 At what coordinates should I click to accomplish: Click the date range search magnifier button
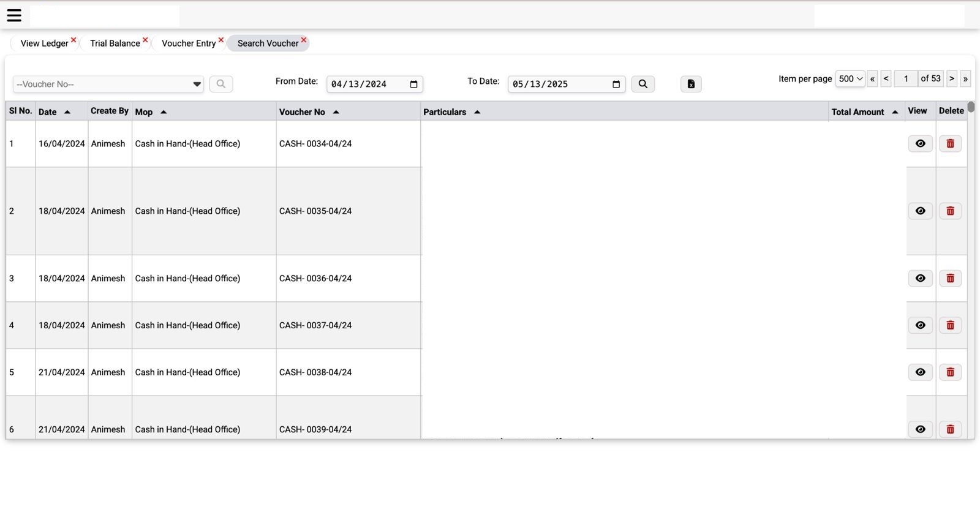(x=643, y=84)
